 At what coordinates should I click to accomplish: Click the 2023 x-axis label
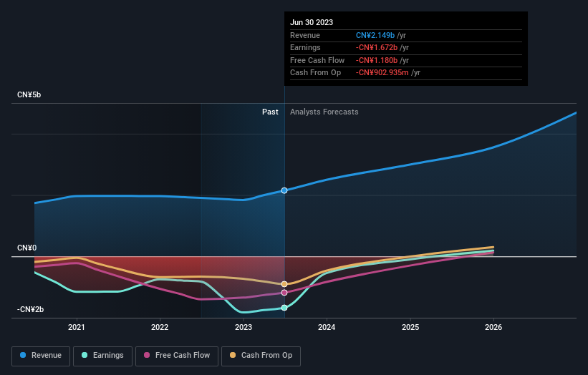[x=244, y=327]
